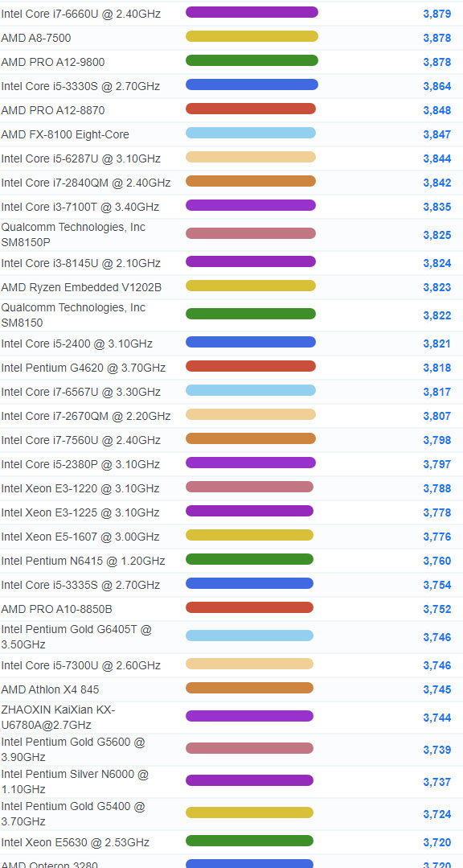Open Intel Xeon E5630 @ 2.53GHz
The height and width of the screenshot is (868, 463).
coord(76,842)
